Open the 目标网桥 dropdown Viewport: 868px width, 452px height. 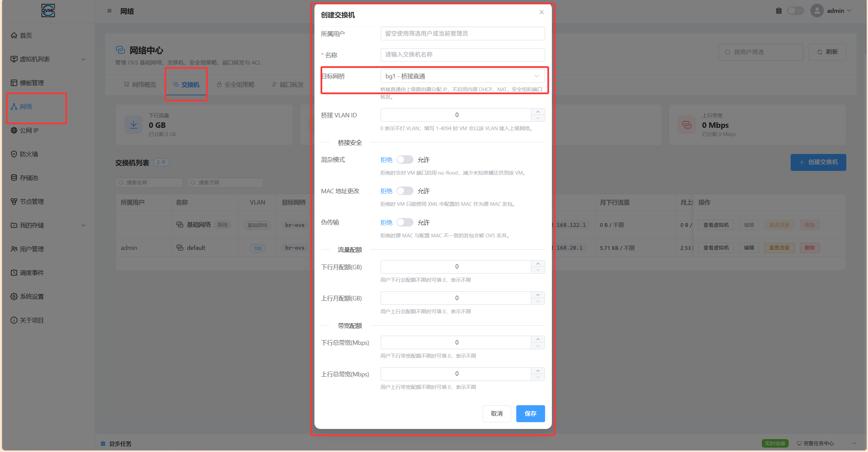point(462,76)
